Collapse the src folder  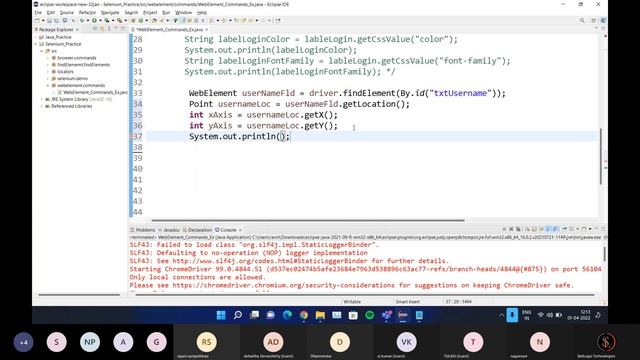pos(42,51)
